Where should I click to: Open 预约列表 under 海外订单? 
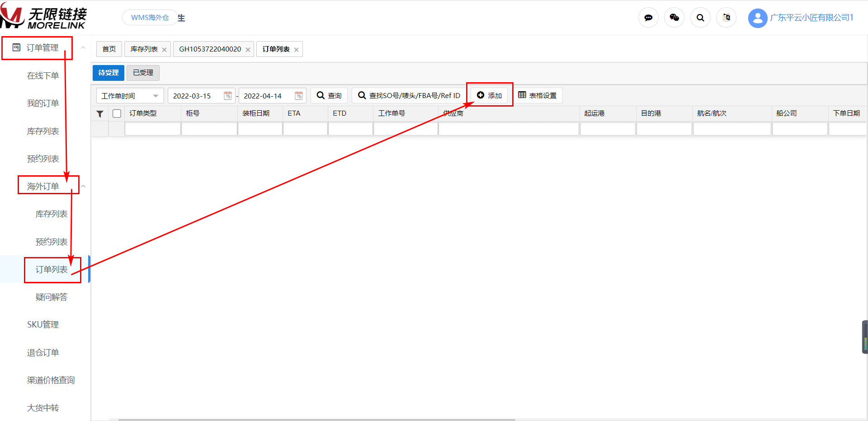click(x=52, y=242)
